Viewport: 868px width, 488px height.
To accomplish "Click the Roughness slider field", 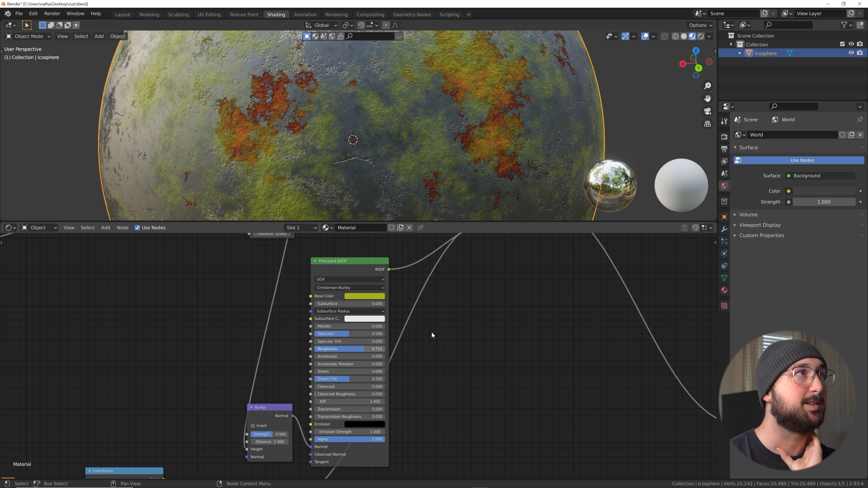I will tap(349, 349).
